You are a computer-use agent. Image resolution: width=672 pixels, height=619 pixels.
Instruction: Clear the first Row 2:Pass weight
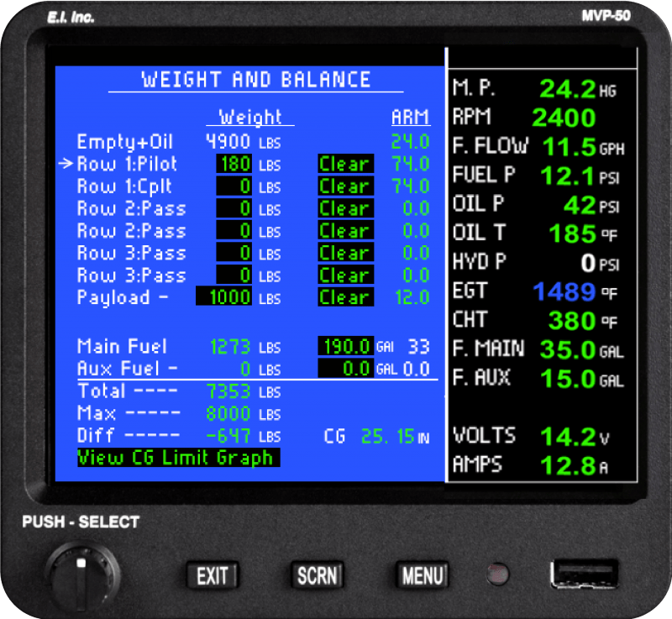point(344,208)
